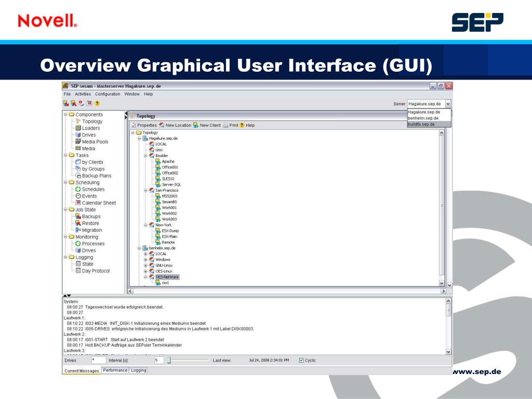Collapse the Tasks folder in sidebar
This screenshot has width=532, height=399.
65,155
